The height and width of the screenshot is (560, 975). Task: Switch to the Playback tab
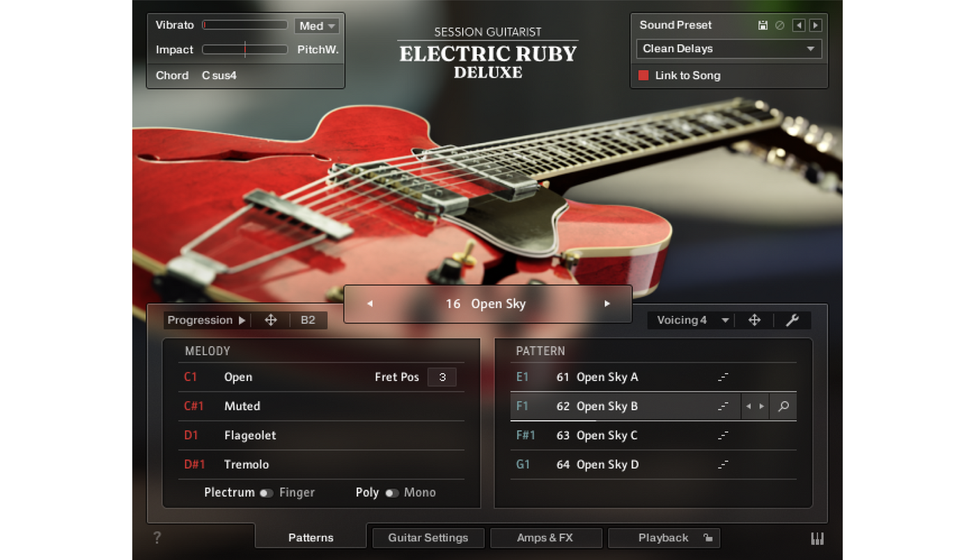coord(663,538)
